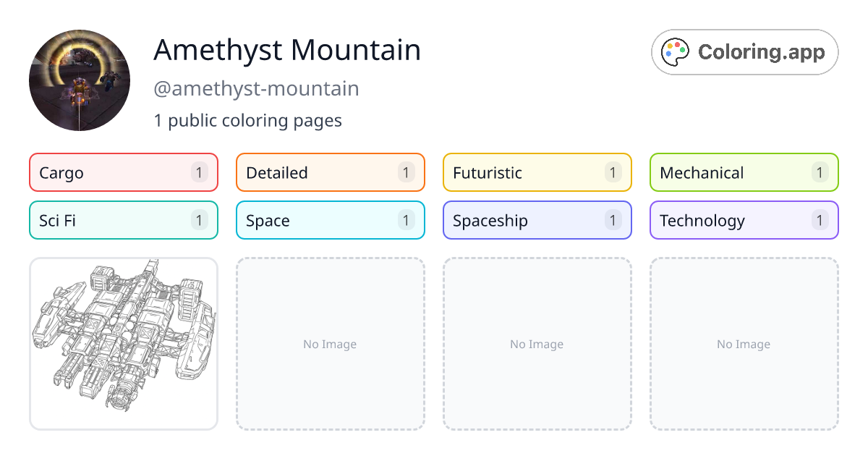Click the count badge on the Technology tag
Image resolution: width=868 pixels, height=456 pixels.
(820, 220)
